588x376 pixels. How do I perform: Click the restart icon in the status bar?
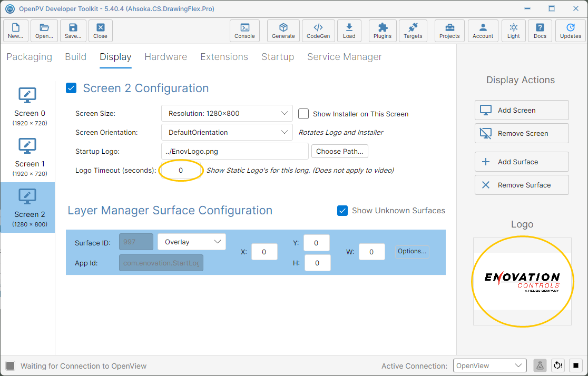pos(558,365)
